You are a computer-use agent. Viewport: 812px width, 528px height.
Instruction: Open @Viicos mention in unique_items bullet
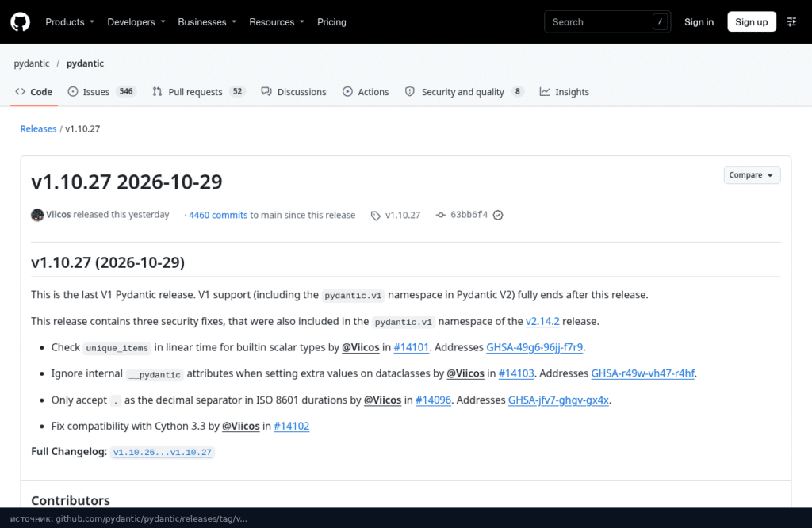361,347
